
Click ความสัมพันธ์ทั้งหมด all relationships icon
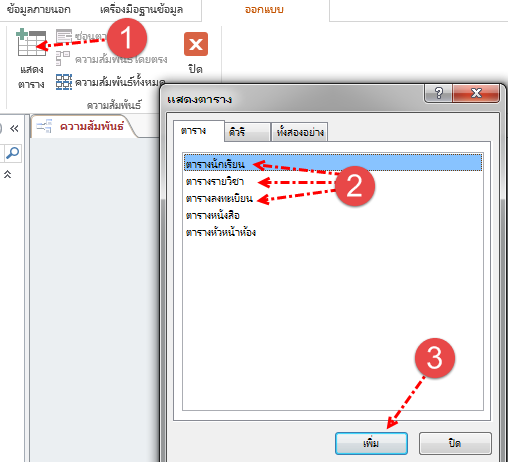(x=64, y=82)
